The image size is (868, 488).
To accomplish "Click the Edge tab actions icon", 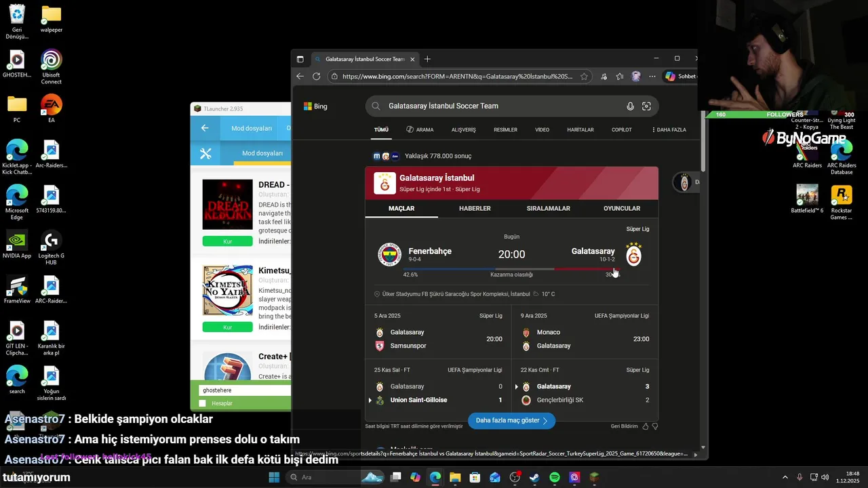I will (x=300, y=59).
